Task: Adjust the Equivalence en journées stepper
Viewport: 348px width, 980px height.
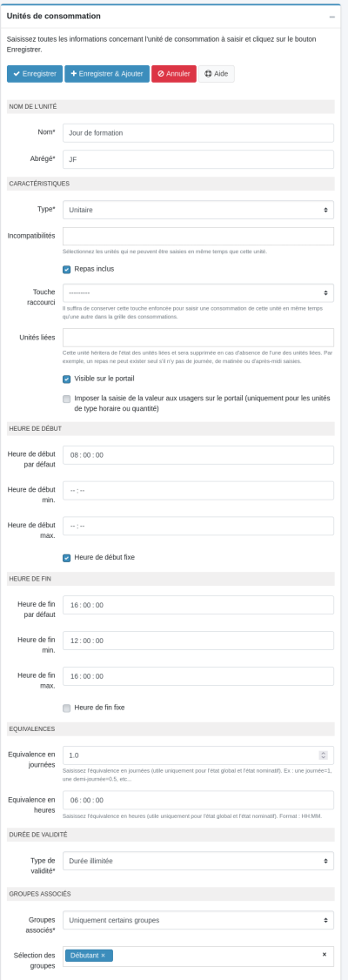Action: pyautogui.click(x=323, y=755)
